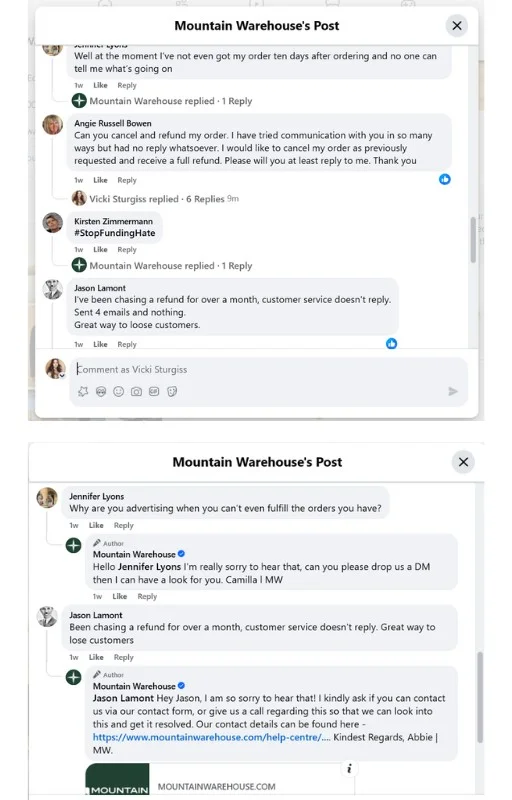Click the Comment as Vicki Sturgiss field
Image resolution: width=512 pixels, height=800 pixels.
[x=268, y=369]
